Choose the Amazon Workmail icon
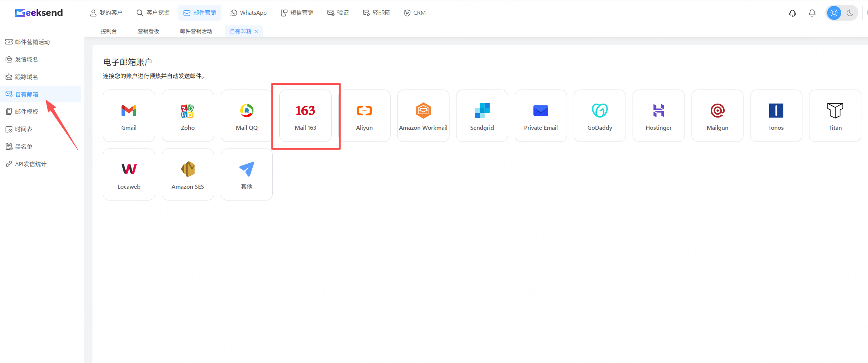This screenshot has width=868, height=363. [423, 111]
